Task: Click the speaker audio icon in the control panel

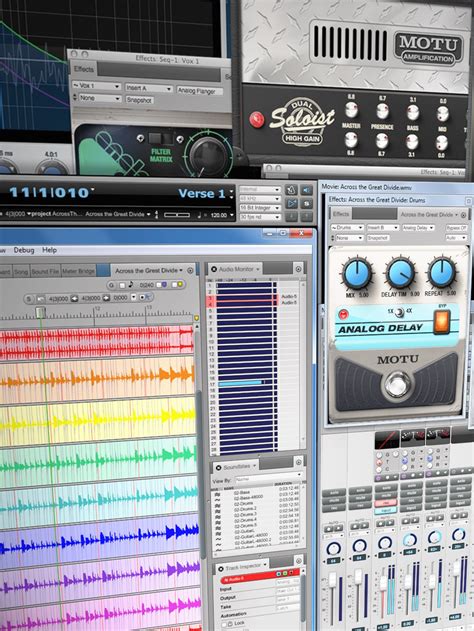Action: (306, 190)
